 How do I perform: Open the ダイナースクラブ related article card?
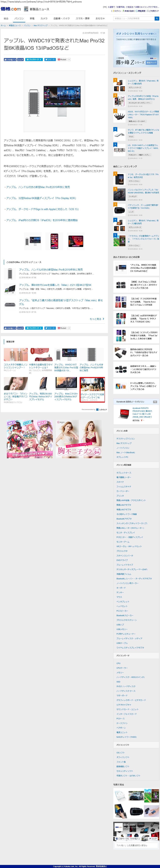92,389
